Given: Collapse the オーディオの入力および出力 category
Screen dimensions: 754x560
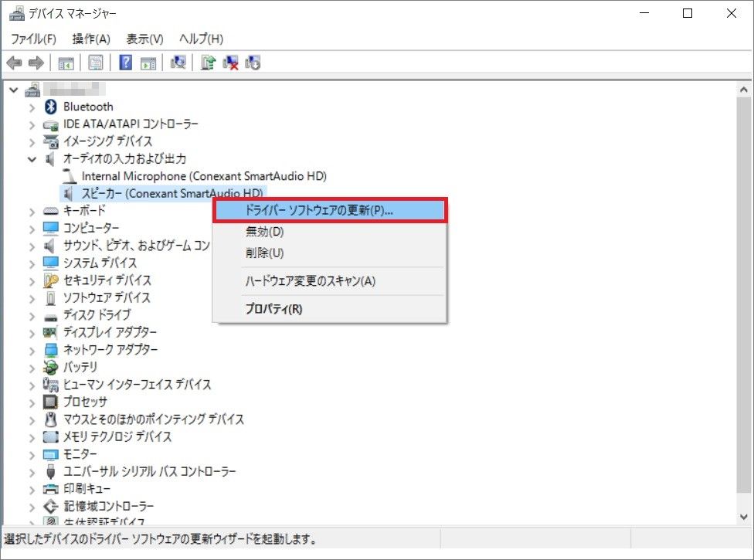Looking at the screenshot, I should point(32,159).
